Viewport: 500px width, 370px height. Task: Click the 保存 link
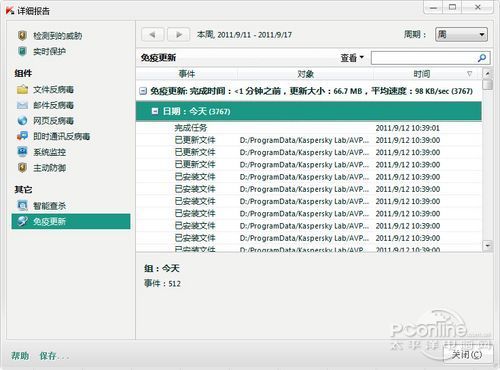tap(53, 356)
